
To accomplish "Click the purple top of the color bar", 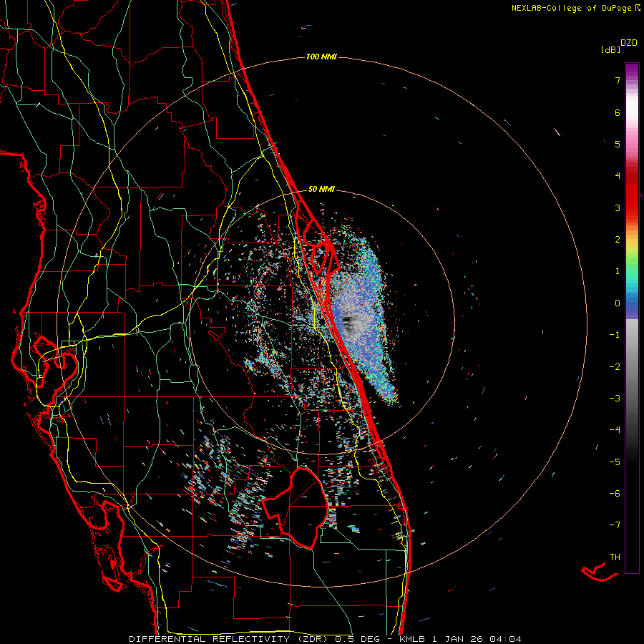I will pyautogui.click(x=632, y=70).
